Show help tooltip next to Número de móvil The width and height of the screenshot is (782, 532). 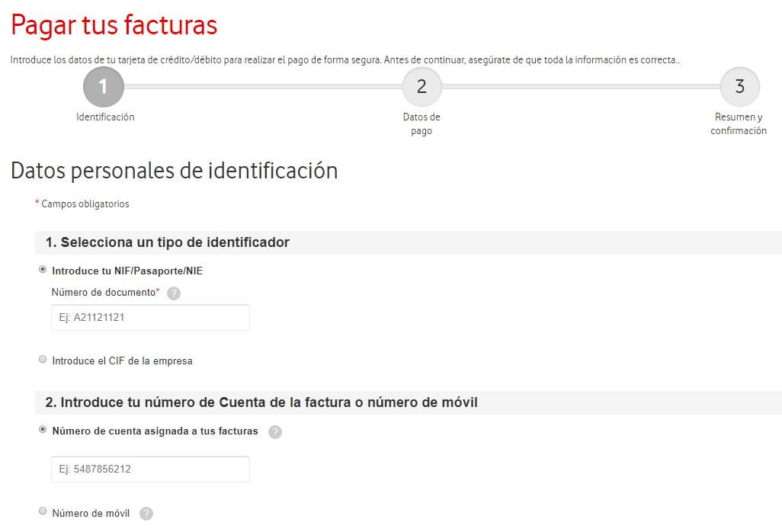(146, 514)
